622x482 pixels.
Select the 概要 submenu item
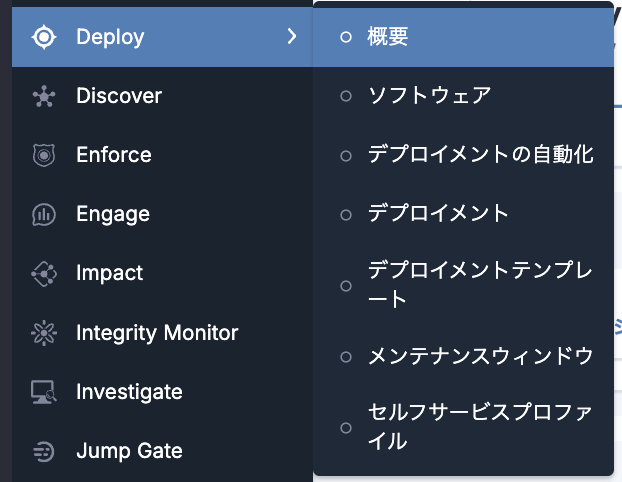(388, 37)
